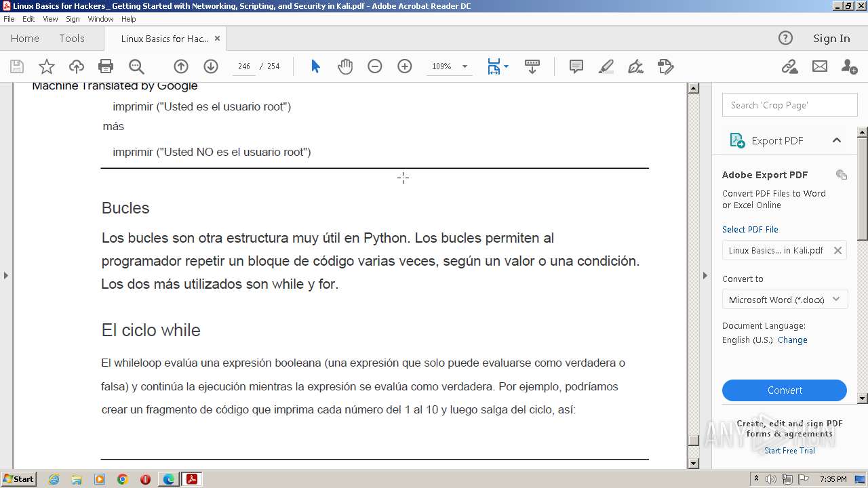This screenshot has width=868, height=488.
Task: Open Opera browser from taskbar
Action: pyautogui.click(x=145, y=479)
